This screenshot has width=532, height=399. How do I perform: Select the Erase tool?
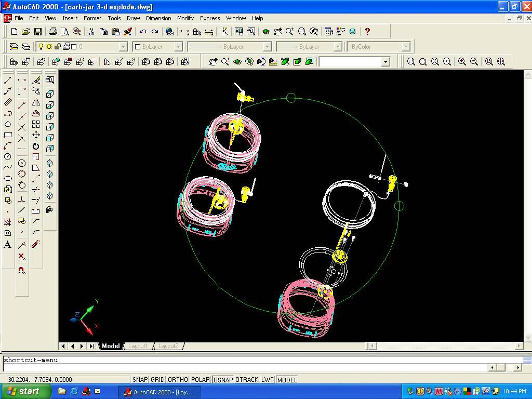36,80
